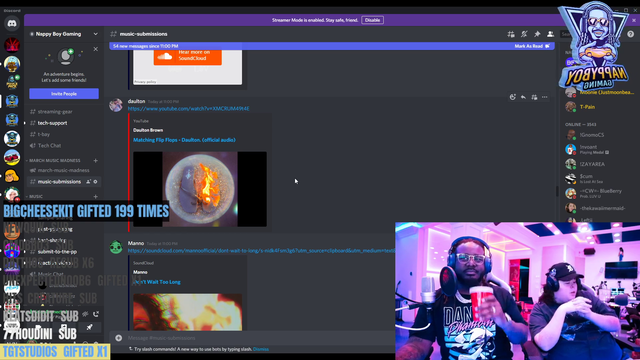This screenshot has height=360, width=640.
Task: Open the march-music-madness channel
Action: [64, 170]
